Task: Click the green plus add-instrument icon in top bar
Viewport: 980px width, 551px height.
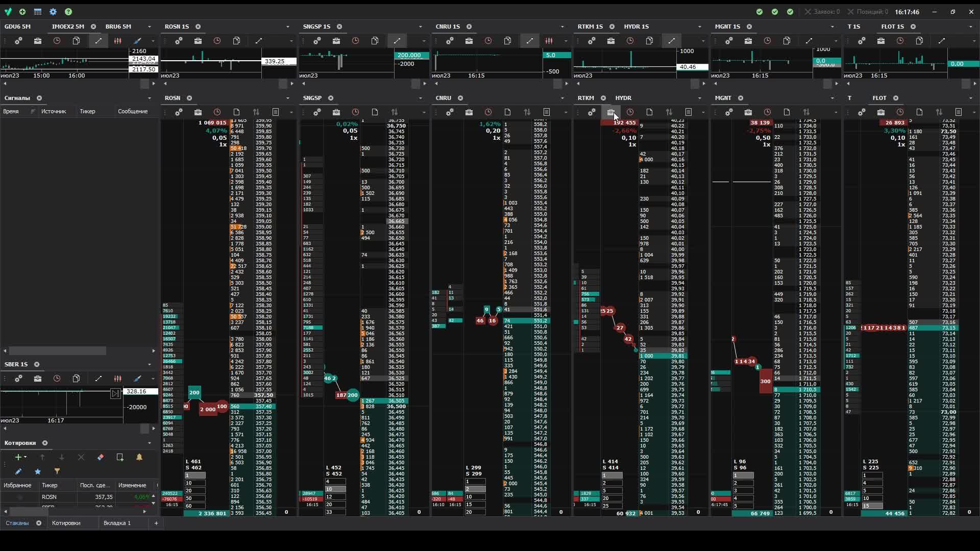Action: 22,12
